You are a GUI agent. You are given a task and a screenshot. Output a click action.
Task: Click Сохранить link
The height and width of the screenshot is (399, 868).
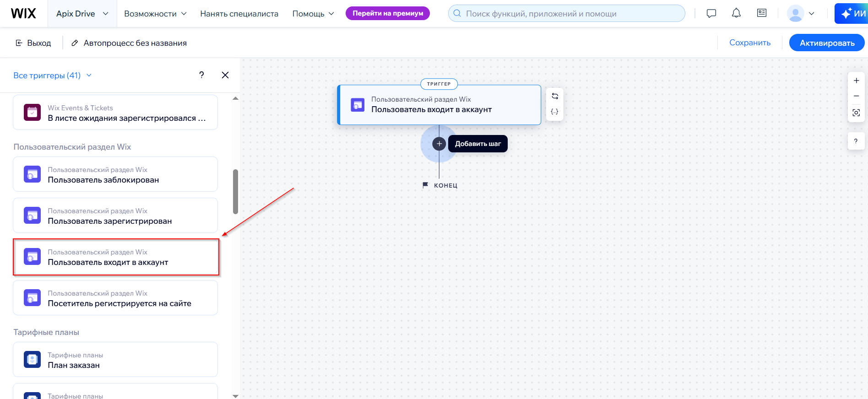pyautogui.click(x=749, y=43)
